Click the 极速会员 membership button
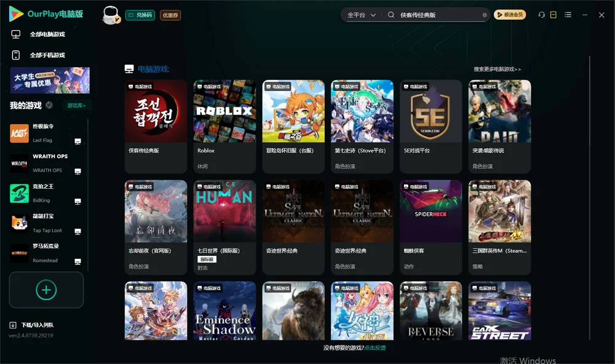Image resolution: width=615 pixels, height=364 pixels. (x=510, y=15)
